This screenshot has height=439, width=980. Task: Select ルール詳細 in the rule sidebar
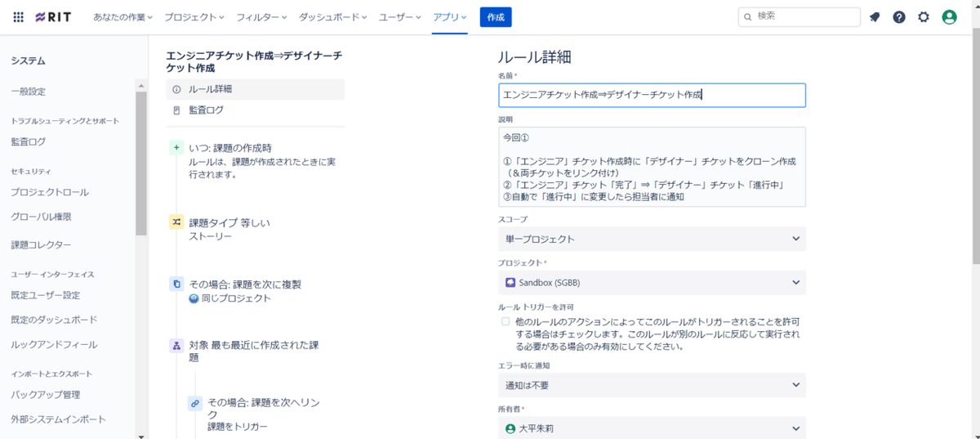(x=255, y=89)
